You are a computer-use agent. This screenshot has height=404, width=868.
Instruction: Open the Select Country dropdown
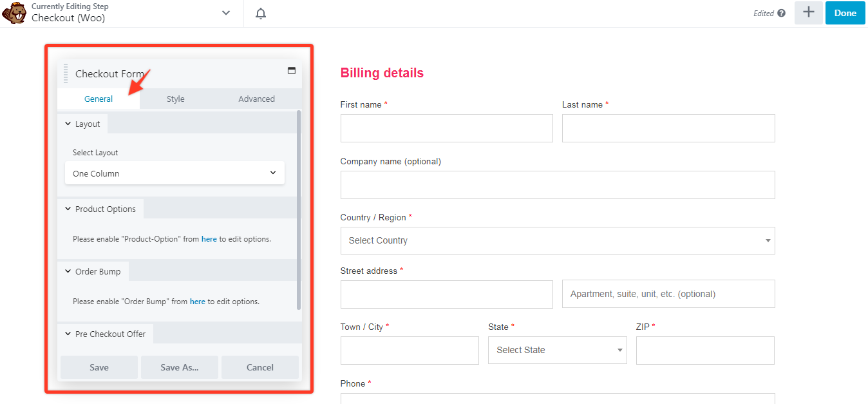pyautogui.click(x=557, y=240)
